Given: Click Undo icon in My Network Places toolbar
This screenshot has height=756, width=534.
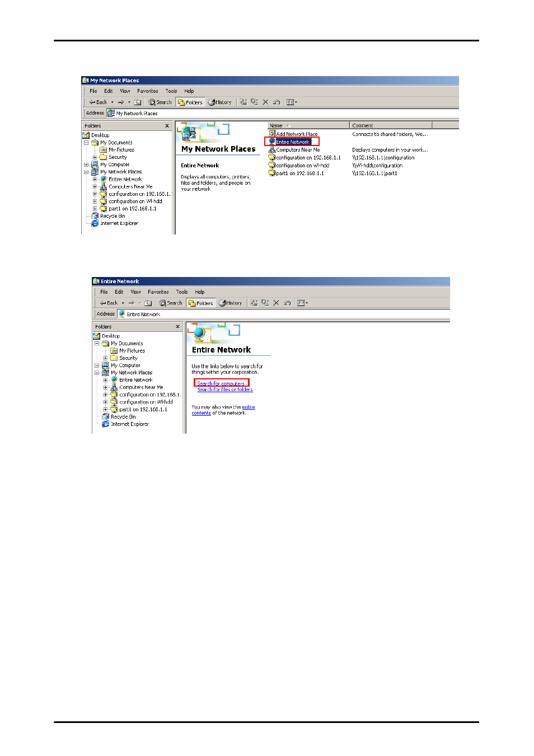Looking at the screenshot, I should [x=277, y=102].
